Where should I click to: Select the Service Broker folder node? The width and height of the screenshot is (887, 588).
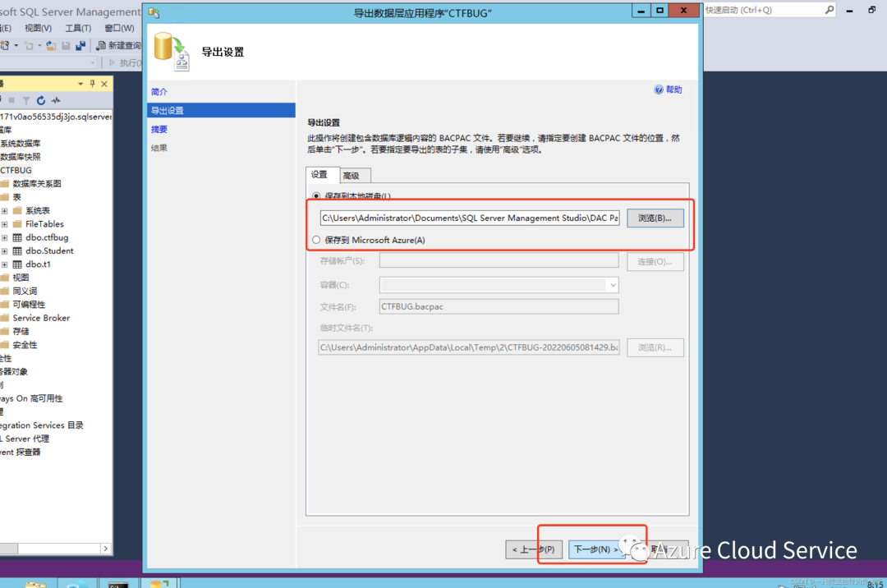point(41,318)
